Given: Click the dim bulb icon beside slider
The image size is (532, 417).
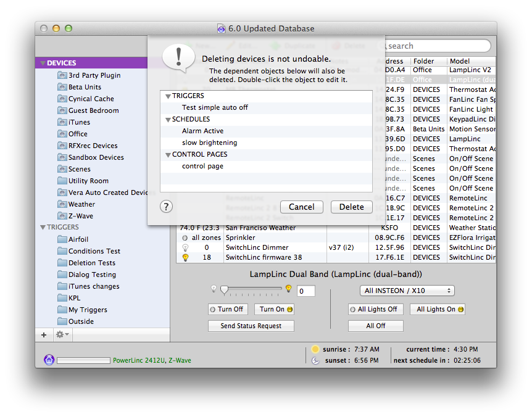Looking at the screenshot, I should click(x=214, y=289).
